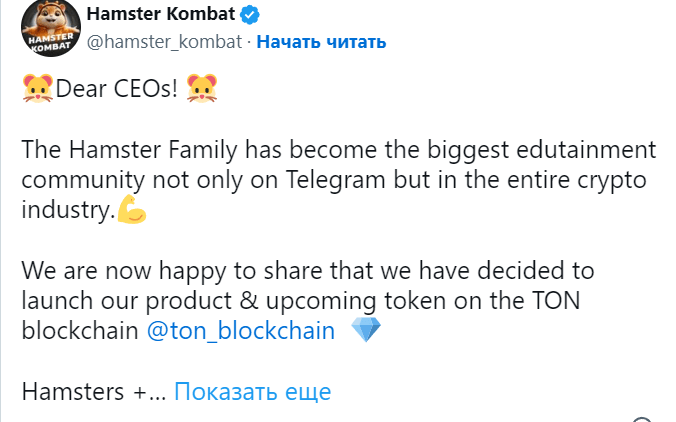Open the @ton_blockchain mention link
Screen dimensions: 676x422
pos(241,331)
